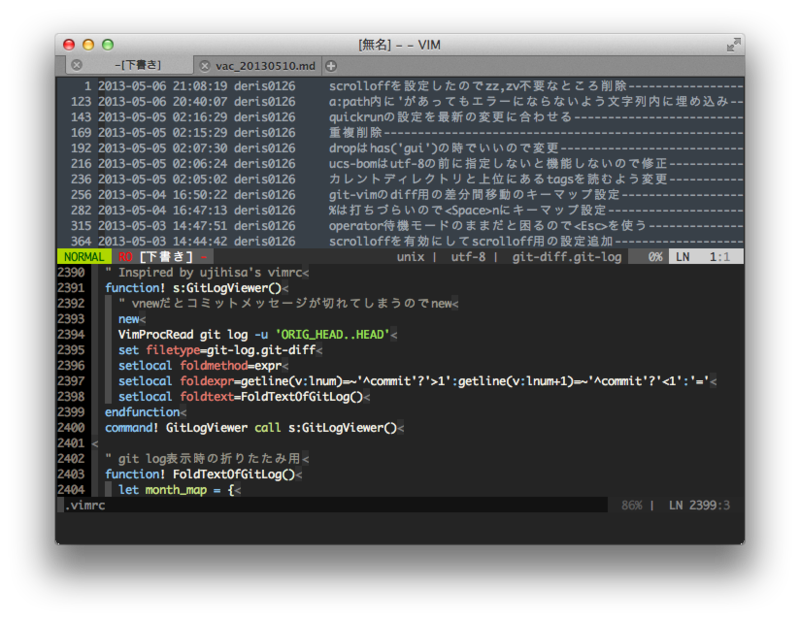Close the [下書き] tab

[x=77, y=65]
